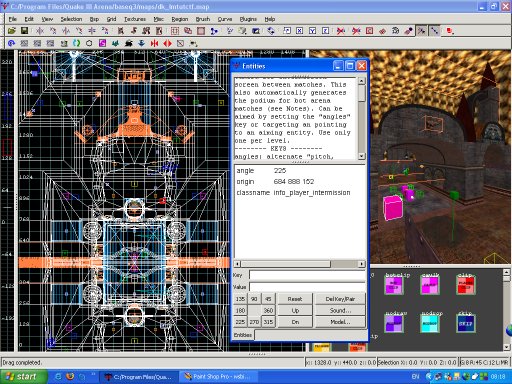512x384 pixels.
Task: Rotate selection around the X axis
Action: point(53,31)
